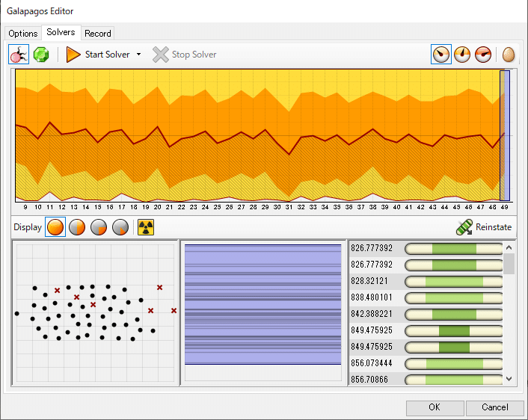Viewport: 528px width, 420px height.
Task: Switch to the Record tab
Action: pos(98,34)
